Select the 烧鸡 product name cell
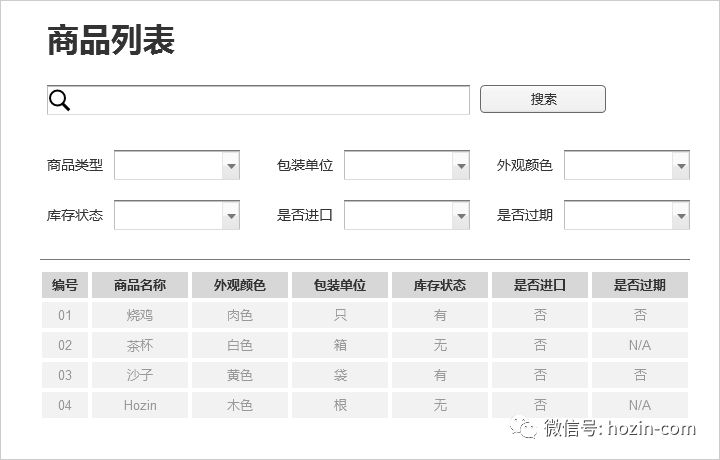The image size is (720, 460). [140, 315]
